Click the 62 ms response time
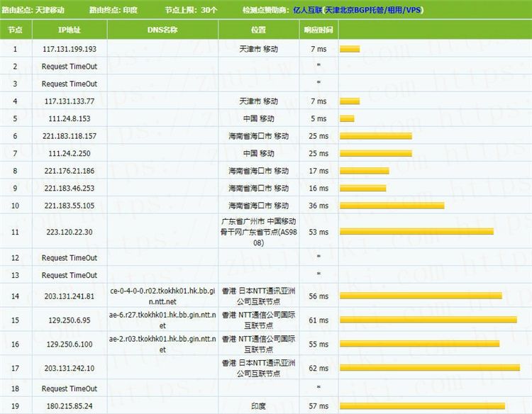Image resolution: width=532 pixels, height=414 pixels. (x=318, y=368)
